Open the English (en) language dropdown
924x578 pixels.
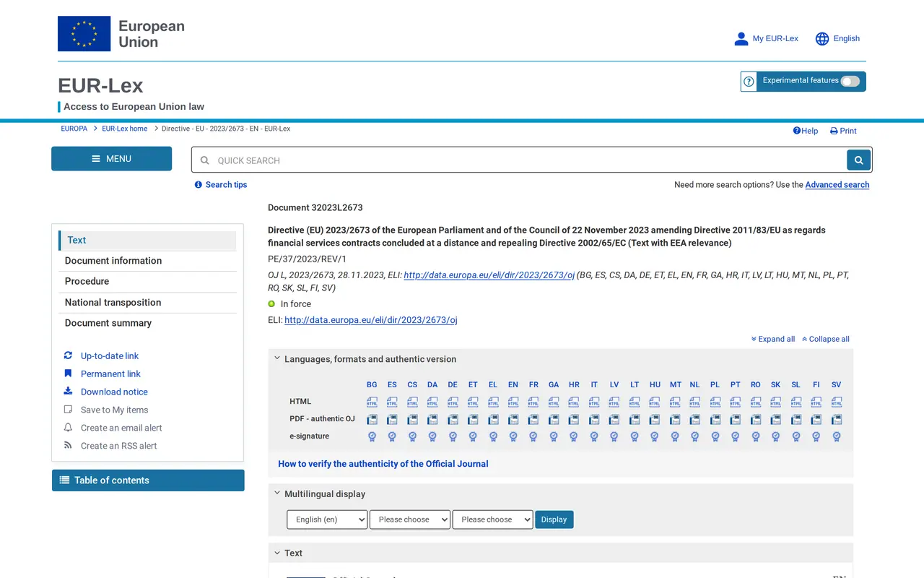point(327,519)
